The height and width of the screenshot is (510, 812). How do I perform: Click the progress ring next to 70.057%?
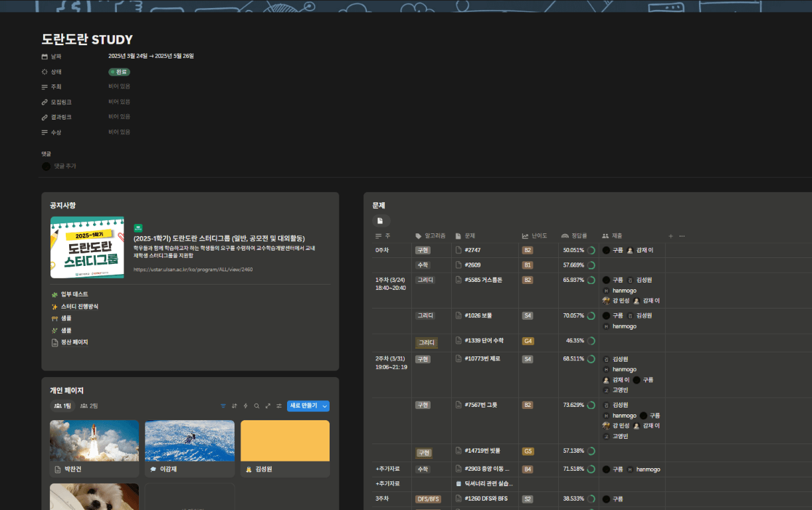591,316
